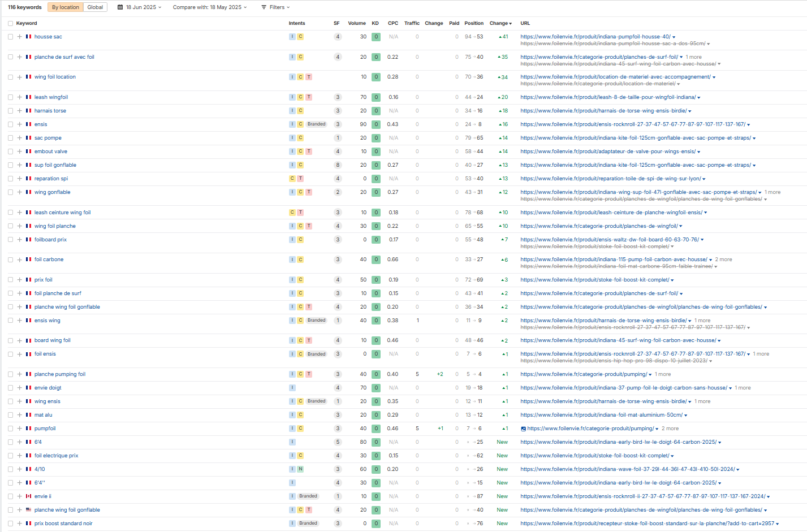The height and width of the screenshot is (532, 807).
Task: Tick the select-all checkbox in Keyword header
Action: tap(10, 23)
